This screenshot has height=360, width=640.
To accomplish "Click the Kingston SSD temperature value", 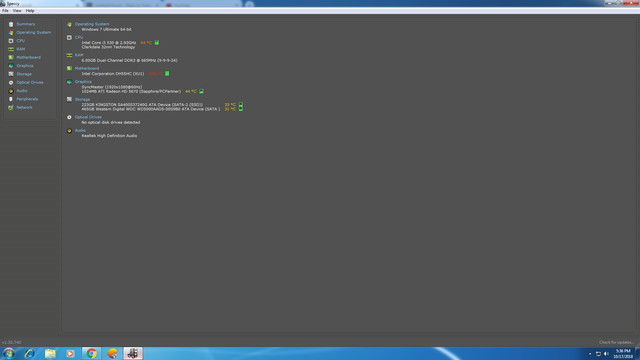I will (230, 104).
